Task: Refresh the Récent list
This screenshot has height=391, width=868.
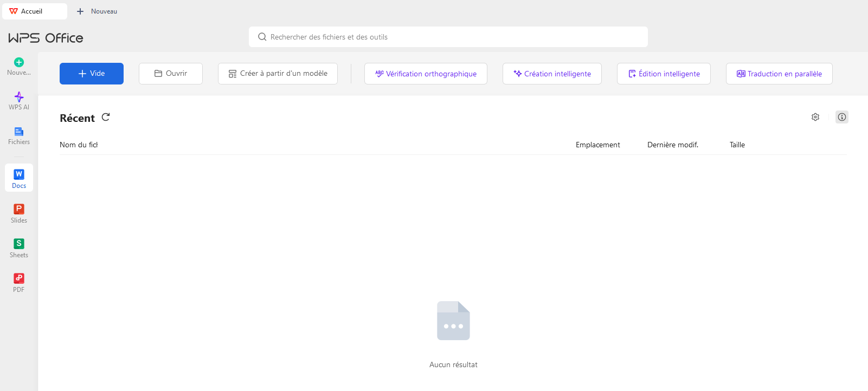Action: point(106,117)
